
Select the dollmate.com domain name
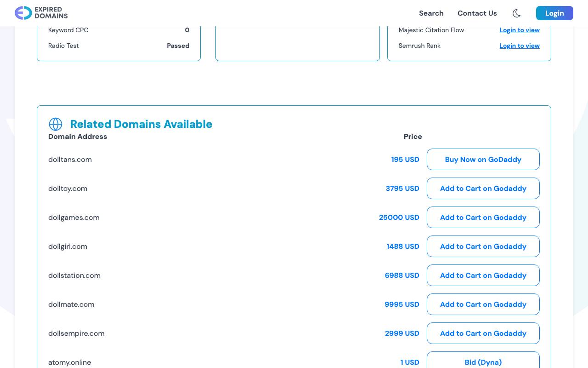pos(71,305)
